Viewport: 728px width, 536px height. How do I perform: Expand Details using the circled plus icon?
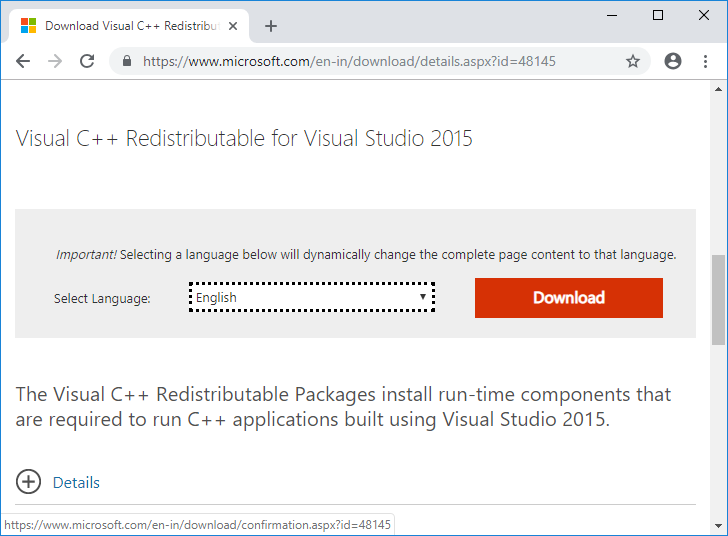click(29, 482)
